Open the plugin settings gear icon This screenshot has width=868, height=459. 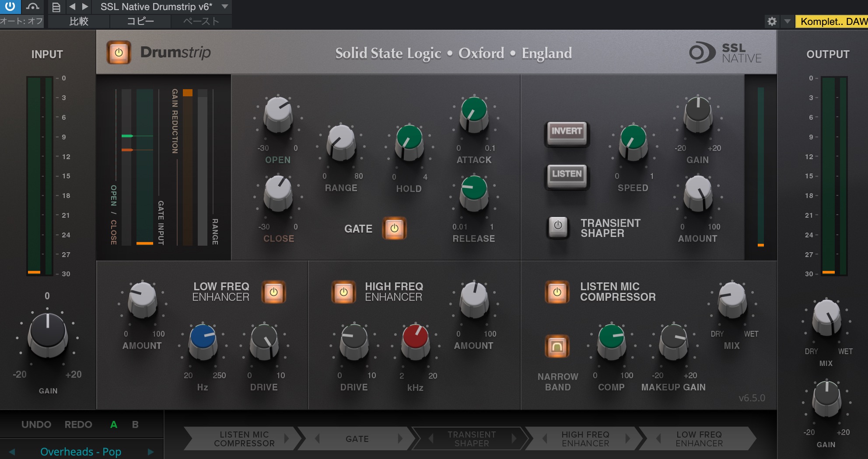773,21
